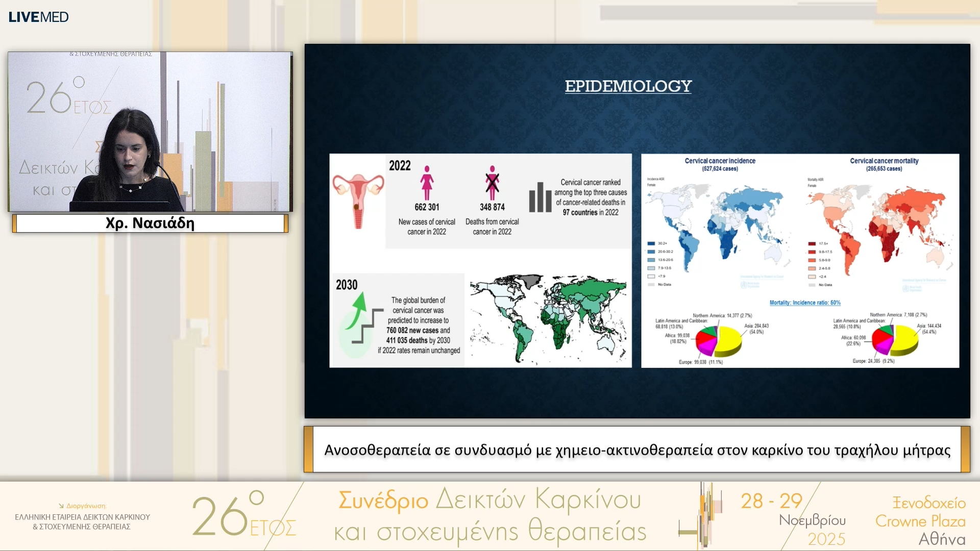The image size is (980, 551).
Task: Click the Mortality: Incidence ratio 50% link
Action: 805,303
